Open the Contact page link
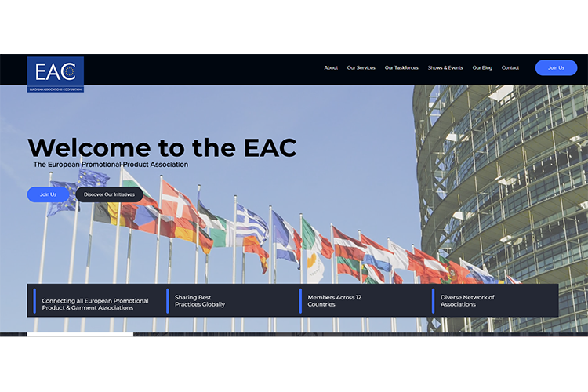 pos(510,68)
